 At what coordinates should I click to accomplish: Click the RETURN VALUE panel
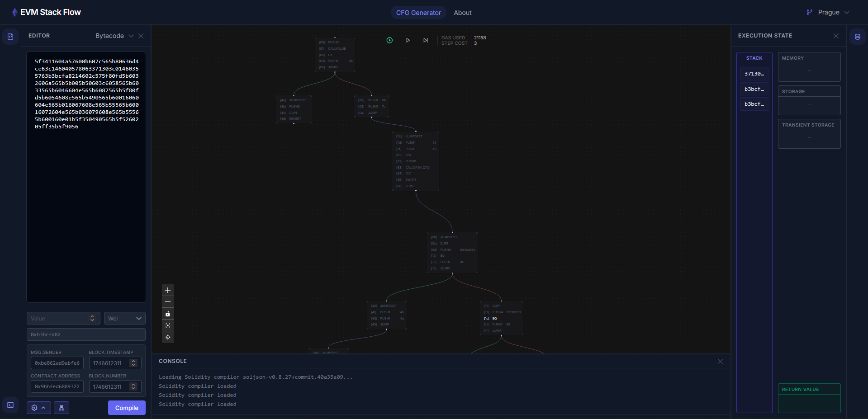pyautogui.click(x=809, y=398)
